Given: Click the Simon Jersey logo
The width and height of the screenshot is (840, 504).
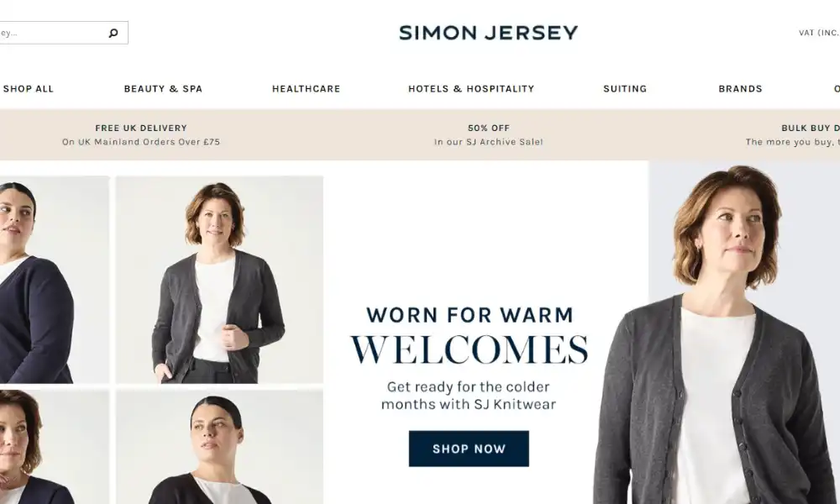Looking at the screenshot, I should [489, 33].
